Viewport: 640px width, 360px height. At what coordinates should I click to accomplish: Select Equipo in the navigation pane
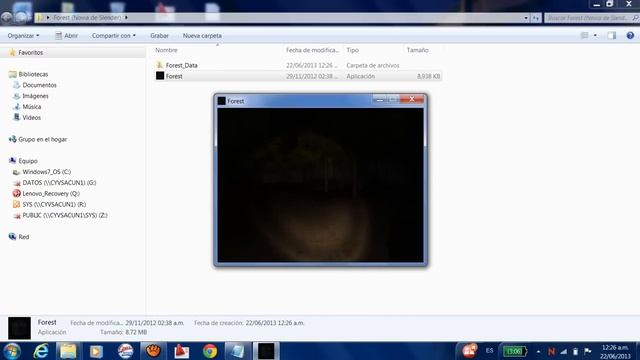click(x=28, y=161)
